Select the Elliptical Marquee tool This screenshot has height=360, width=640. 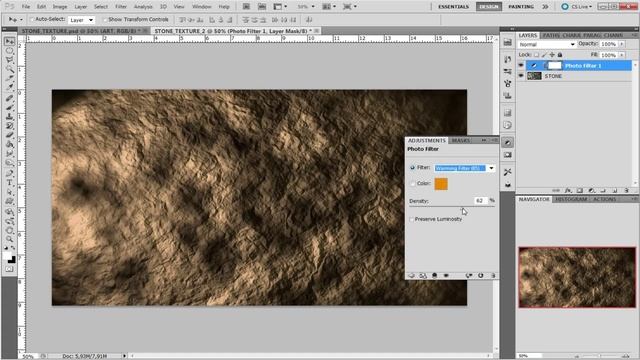(9, 51)
